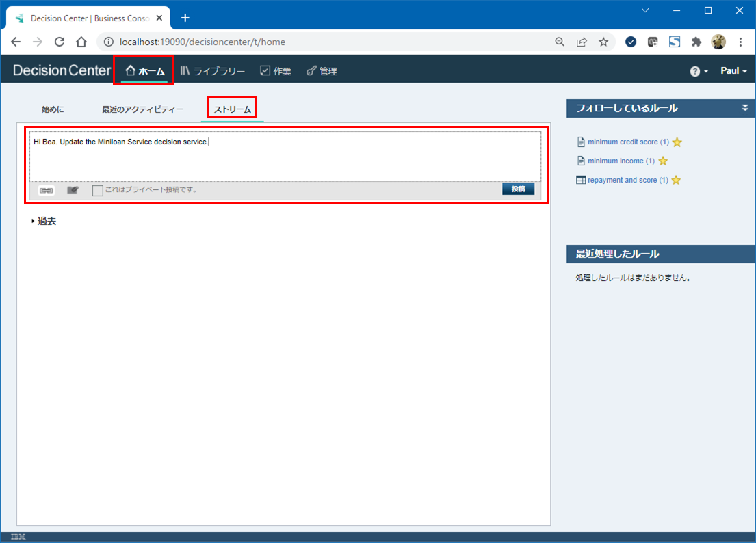Click the IBM logo in footer
Screen dimensions: 756x543
(18, 537)
